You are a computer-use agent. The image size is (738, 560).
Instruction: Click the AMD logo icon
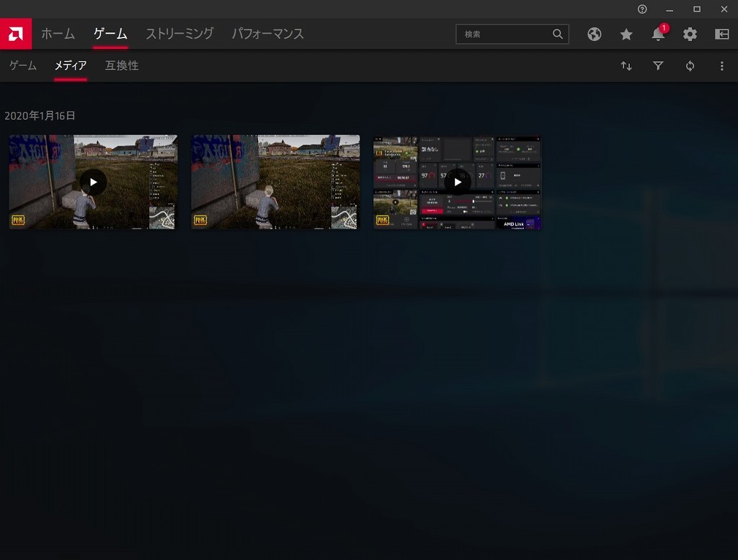[16, 34]
